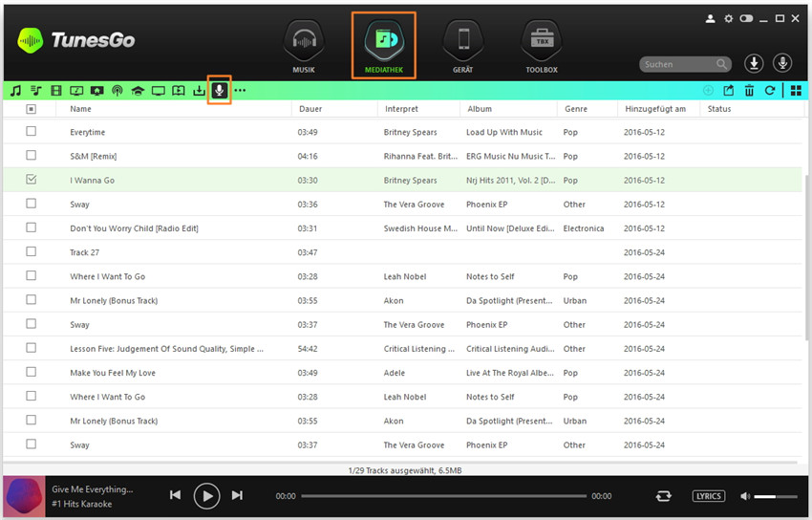
Task: Tick the checkbox for "Everytime"
Action: tap(32, 132)
